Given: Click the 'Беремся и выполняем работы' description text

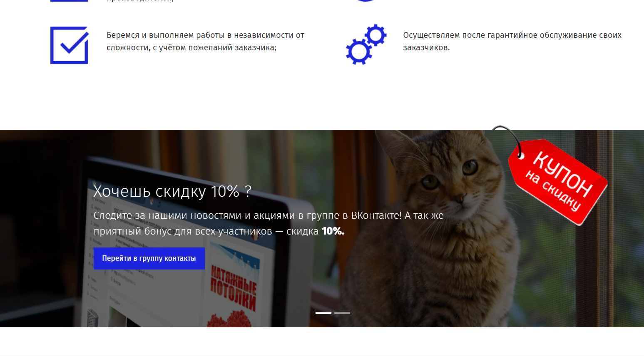Looking at the screenshot, I should click(205, 41).
